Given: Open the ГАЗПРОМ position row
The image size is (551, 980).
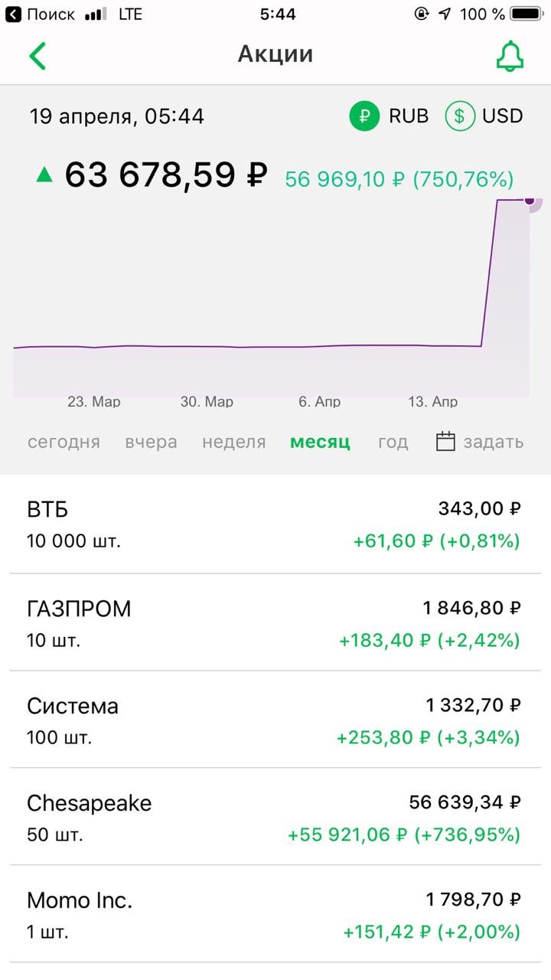Looking at the screenshot, I should 275,623.
